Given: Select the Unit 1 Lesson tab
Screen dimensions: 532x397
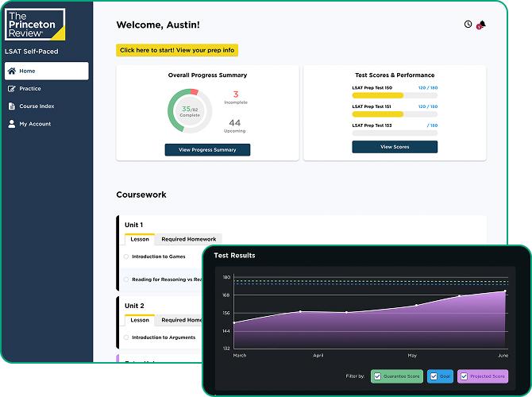Looking at the screenshot, I should click(x=139, y=239).
